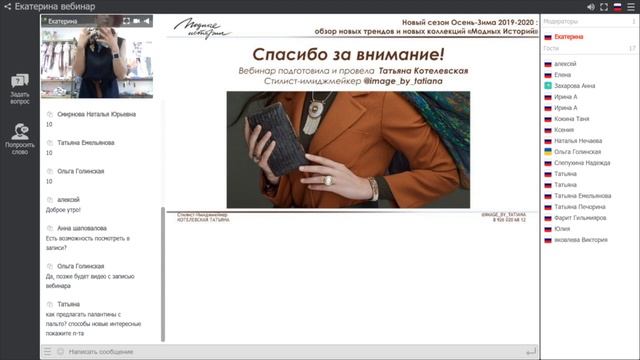640x360 pixels.
Task: Click the icon beside Анна шаповалова's chat message
Action: pyautogui.click(x=50, y=228)
